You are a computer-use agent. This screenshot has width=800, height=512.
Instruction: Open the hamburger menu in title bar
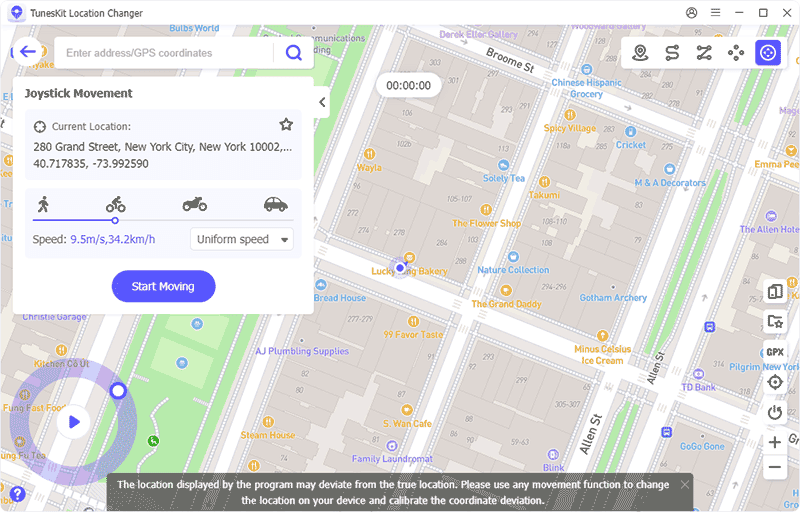(x=715, y=13)
